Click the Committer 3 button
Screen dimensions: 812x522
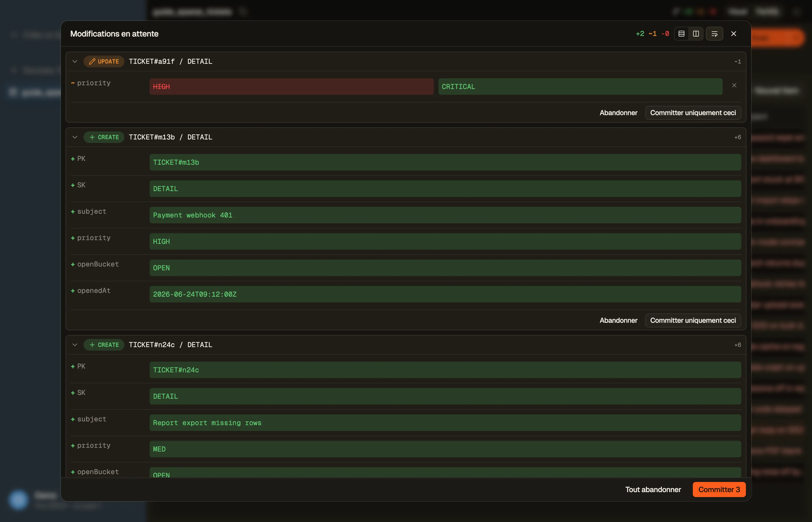(719, 490)
